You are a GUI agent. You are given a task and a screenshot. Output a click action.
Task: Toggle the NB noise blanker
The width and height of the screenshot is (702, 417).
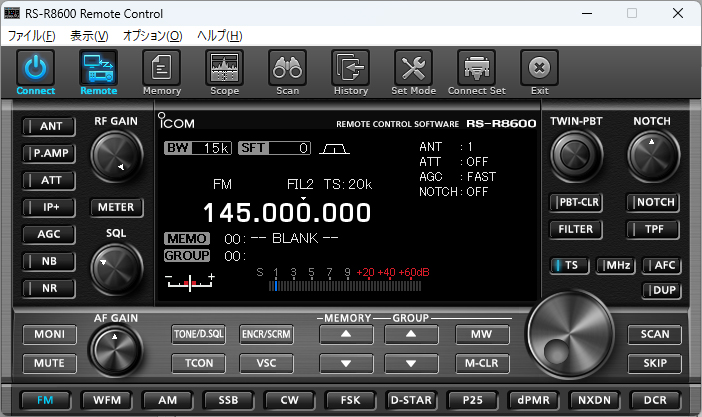[x=49, y=261]
